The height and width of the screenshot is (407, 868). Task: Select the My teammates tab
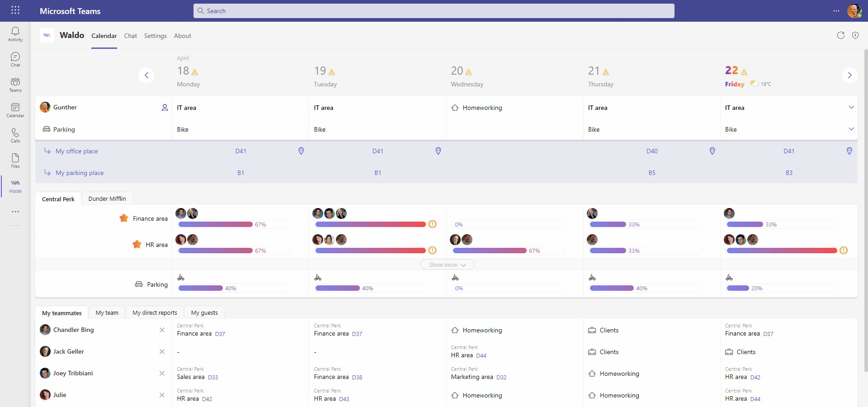coord(62,313)
